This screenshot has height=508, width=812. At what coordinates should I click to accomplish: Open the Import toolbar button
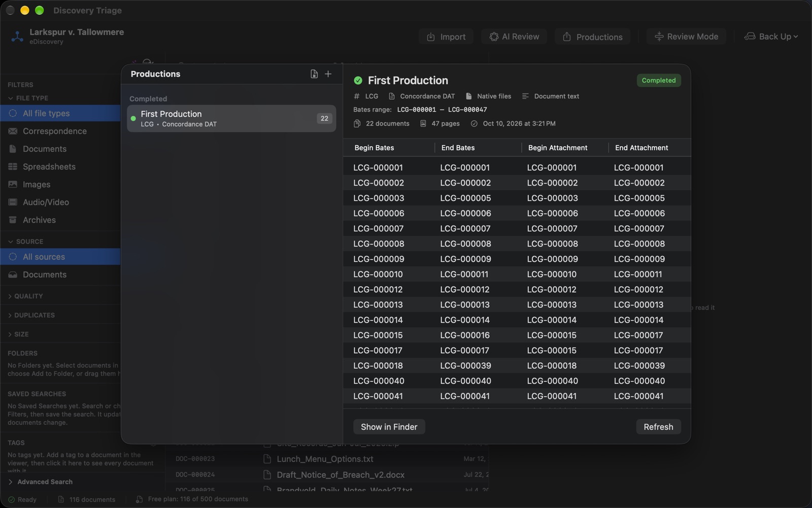tap(446, 37)
